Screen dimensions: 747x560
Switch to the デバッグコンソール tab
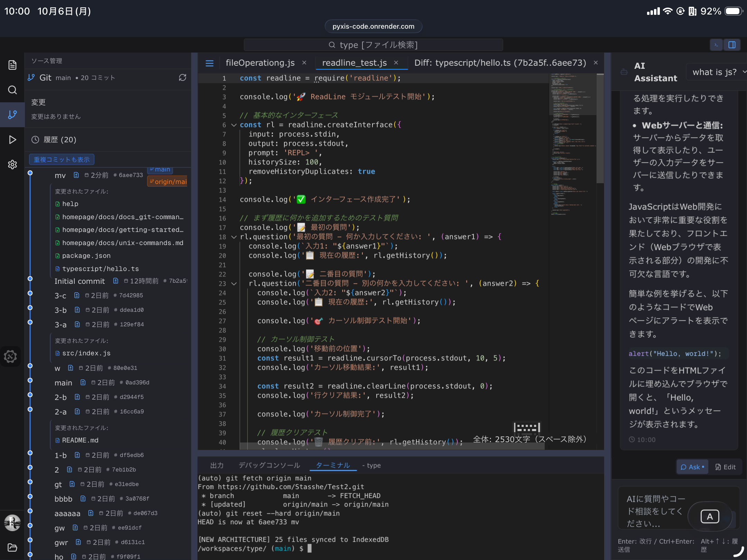tap(269, 465)
